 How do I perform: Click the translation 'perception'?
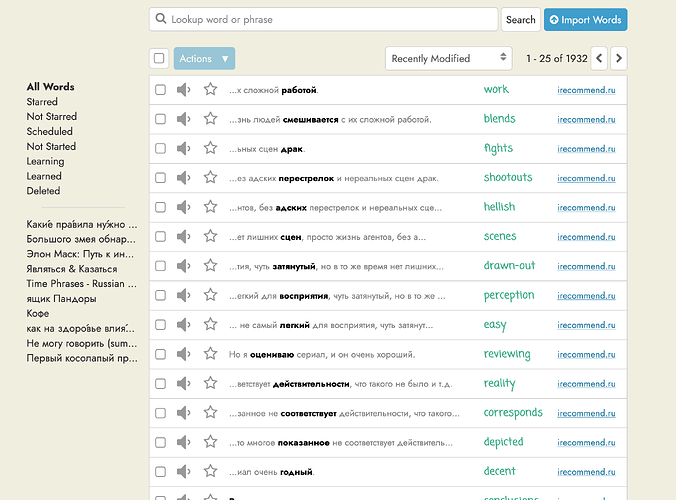(509, 296)
